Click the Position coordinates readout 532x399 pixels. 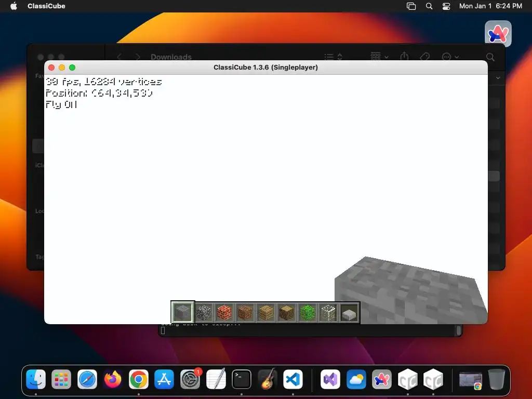click(x=99, y=93)
